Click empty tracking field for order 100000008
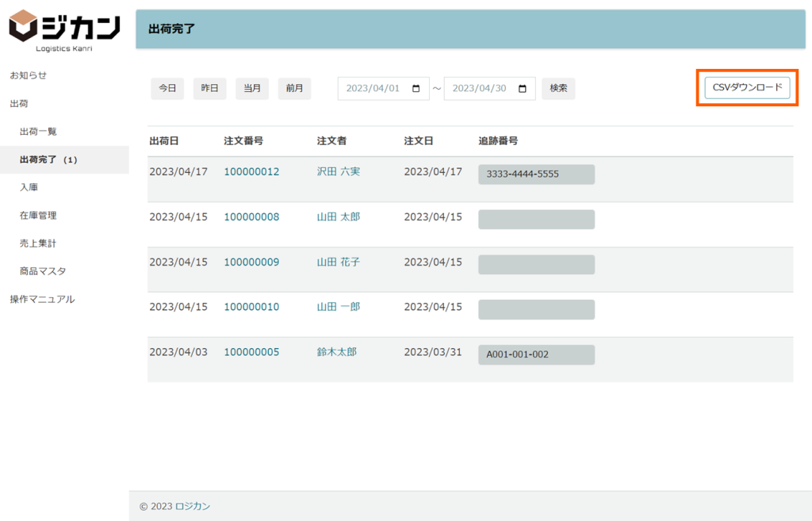This screenshot has height=521, width=812. click(536, 220)
